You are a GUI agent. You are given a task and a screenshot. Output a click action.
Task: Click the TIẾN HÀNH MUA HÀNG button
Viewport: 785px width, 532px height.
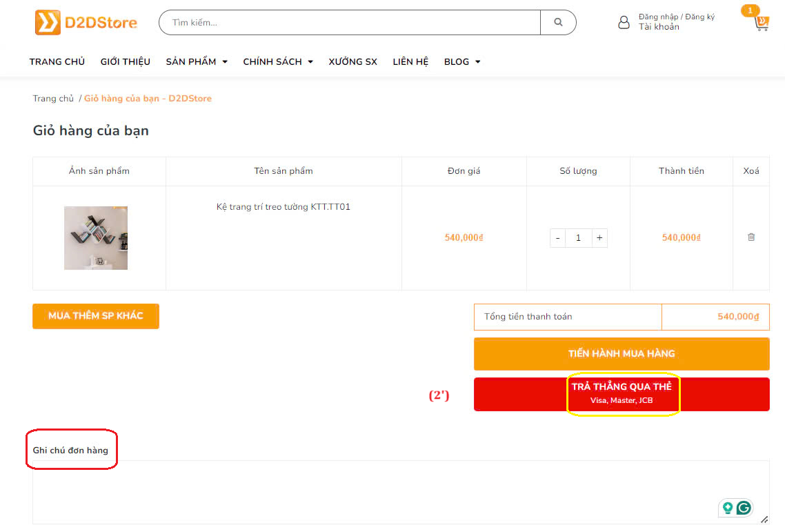click(622, 354)
